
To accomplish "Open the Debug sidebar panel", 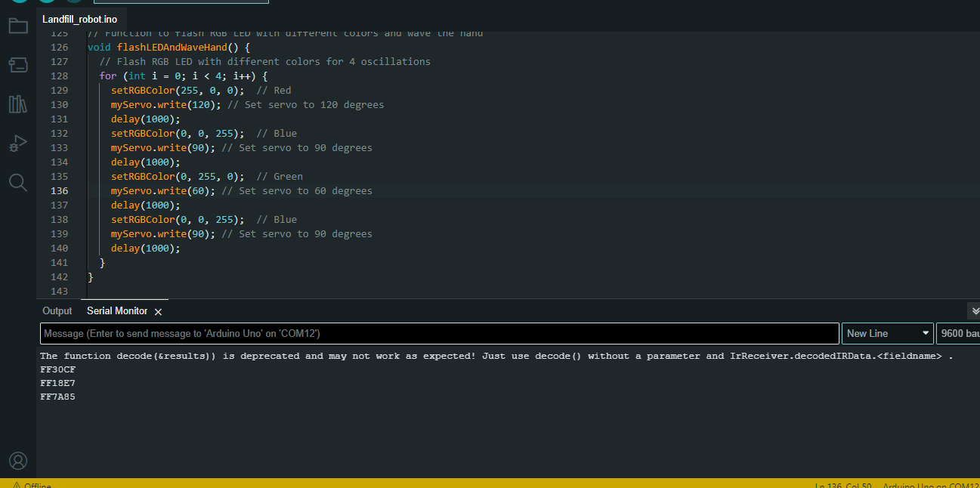I will click(x=17, y=144).
